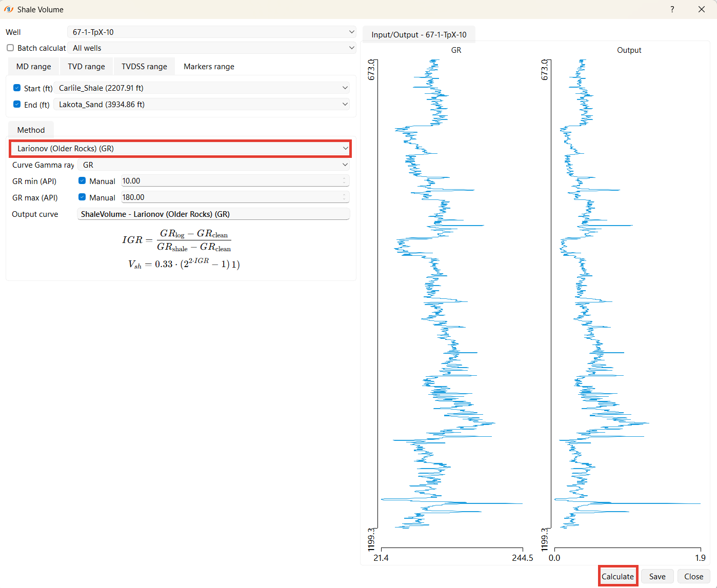Viewport: 717px width, 588px height.
Task: Open the Well dropdown showing 67-1-TpX-10
Action: 211,32
